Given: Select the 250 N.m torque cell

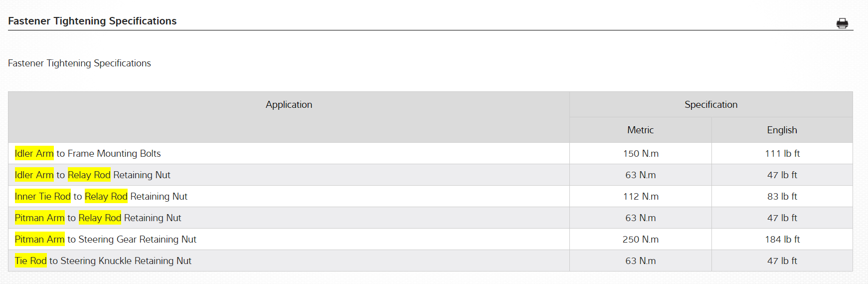Looking at the screenshot, I should pyautogui.click(x=641, y=240).
